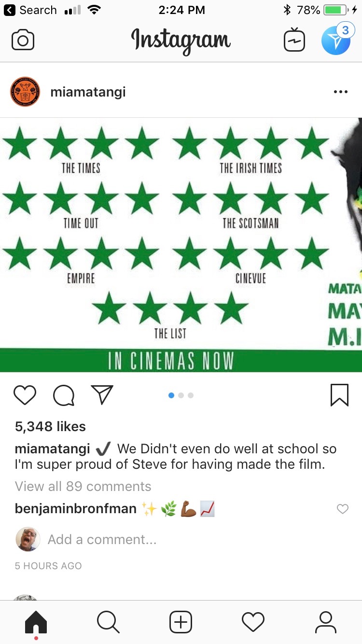
Task: Tap the miamatangi profile picture
Action: pos(25,92)
